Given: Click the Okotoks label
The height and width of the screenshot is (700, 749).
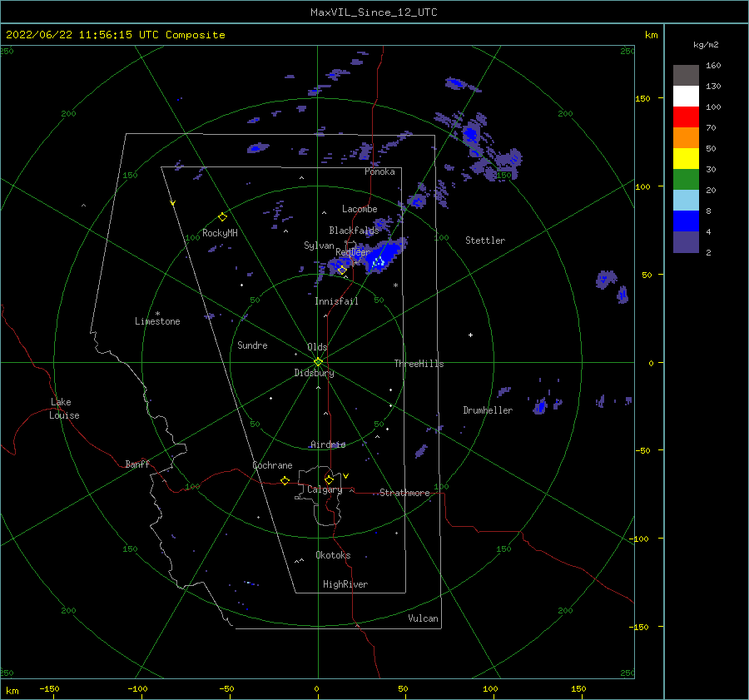Looking at the screenshot, I should [x=333, y=555].
